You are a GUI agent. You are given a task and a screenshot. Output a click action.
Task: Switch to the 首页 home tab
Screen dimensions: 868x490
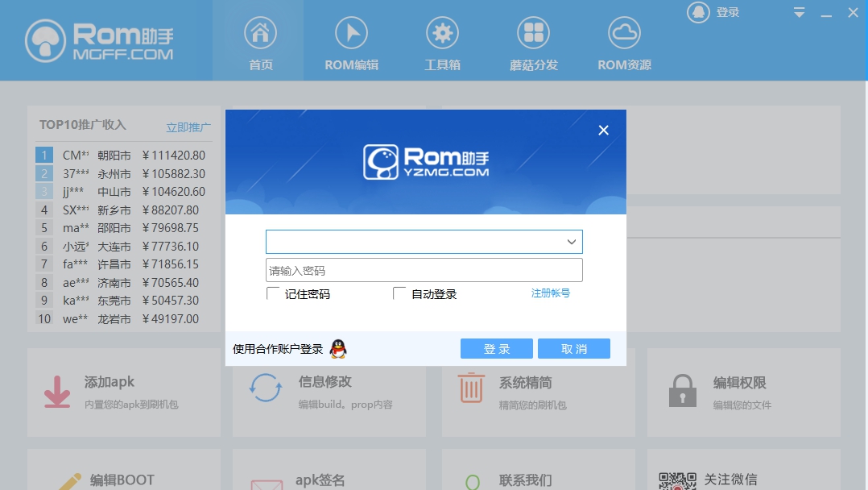point(258,32)
